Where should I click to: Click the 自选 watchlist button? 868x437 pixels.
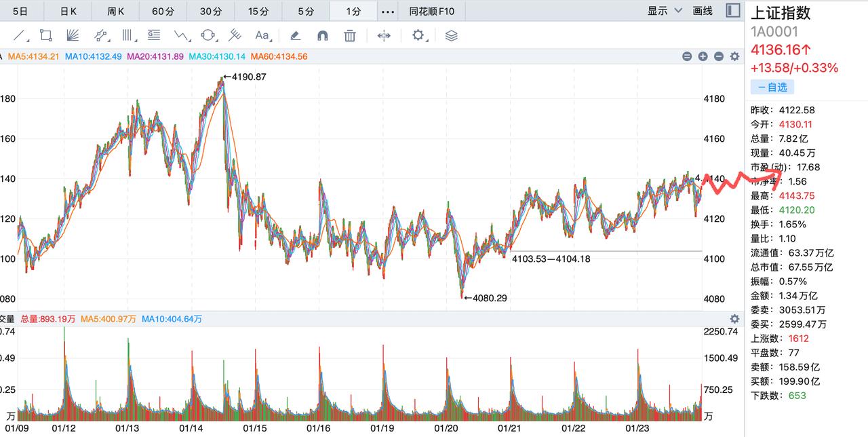click(772, 87)
